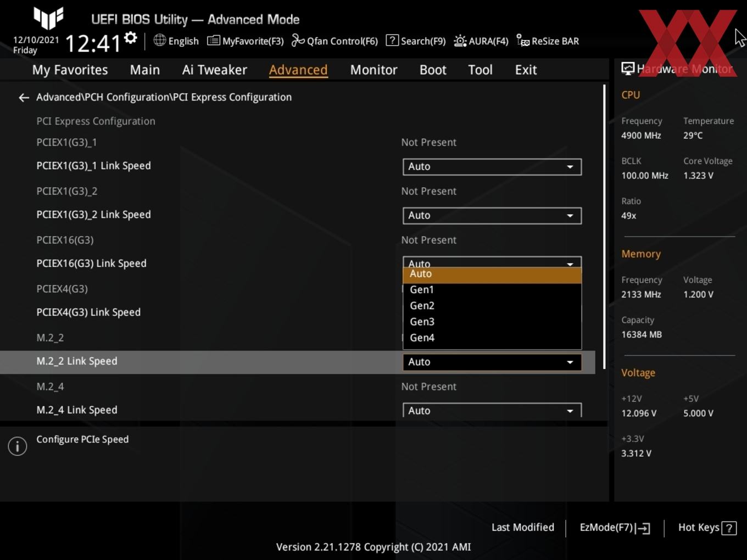
Task: Click the Version 2.21.1278 copyright line
Action: point(374,547)
